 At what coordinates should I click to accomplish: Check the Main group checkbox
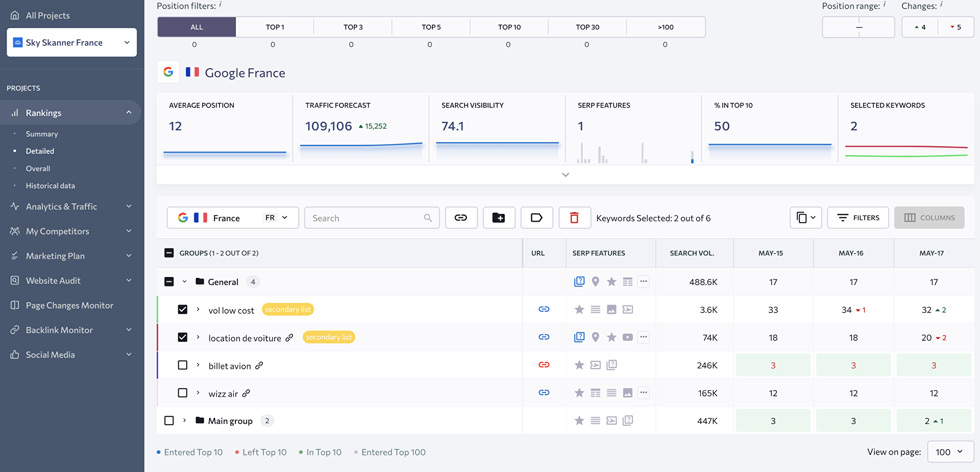[x=169, y=420]
